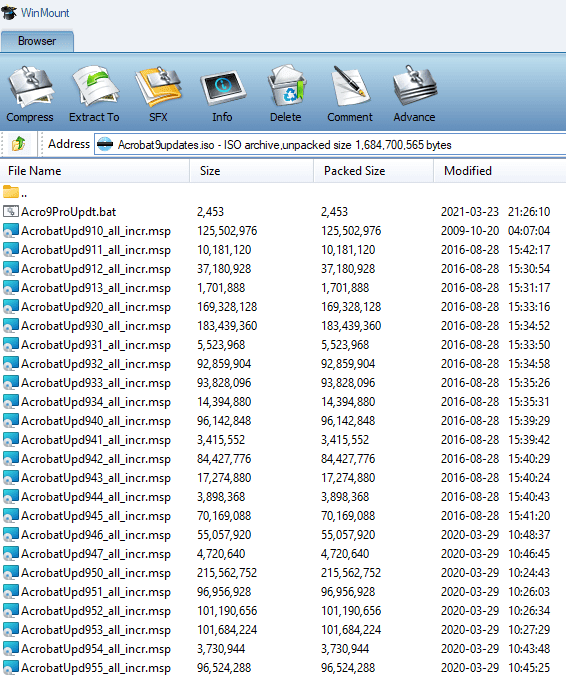Click packed size value 101,684,224
566x687 pixels.
click(351, 630)
